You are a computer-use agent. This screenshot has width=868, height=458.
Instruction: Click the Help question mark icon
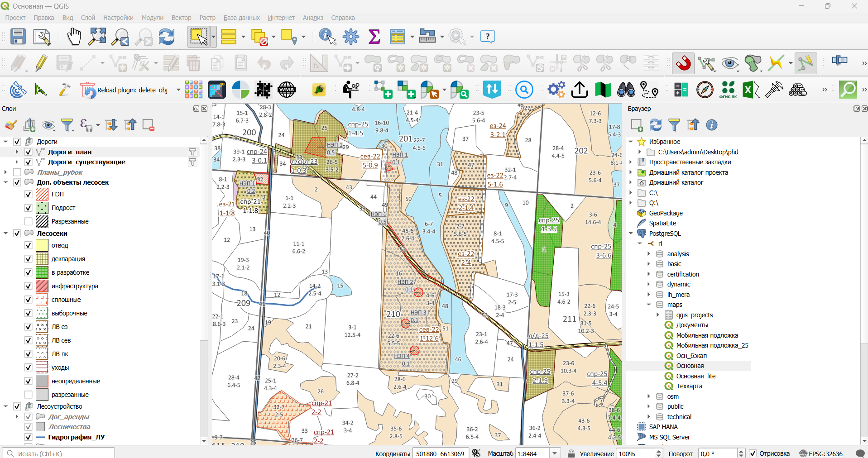488,37
